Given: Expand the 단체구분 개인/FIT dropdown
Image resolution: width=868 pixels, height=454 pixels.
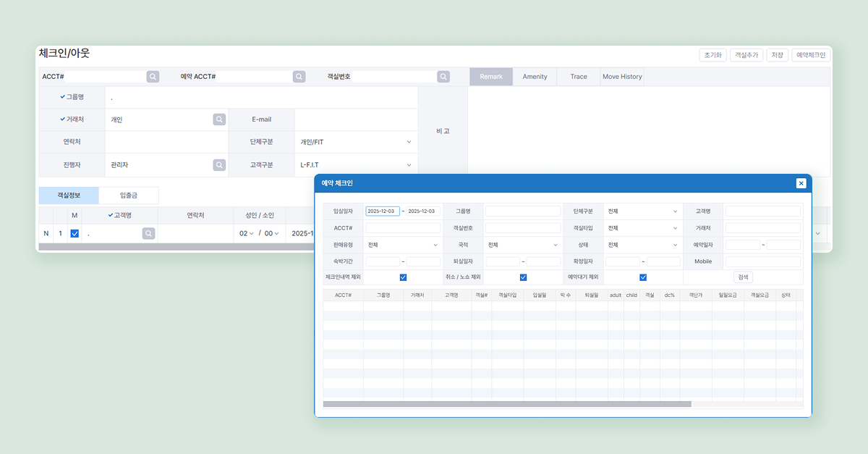Looking at the screenshot, I should pos(356,142).
